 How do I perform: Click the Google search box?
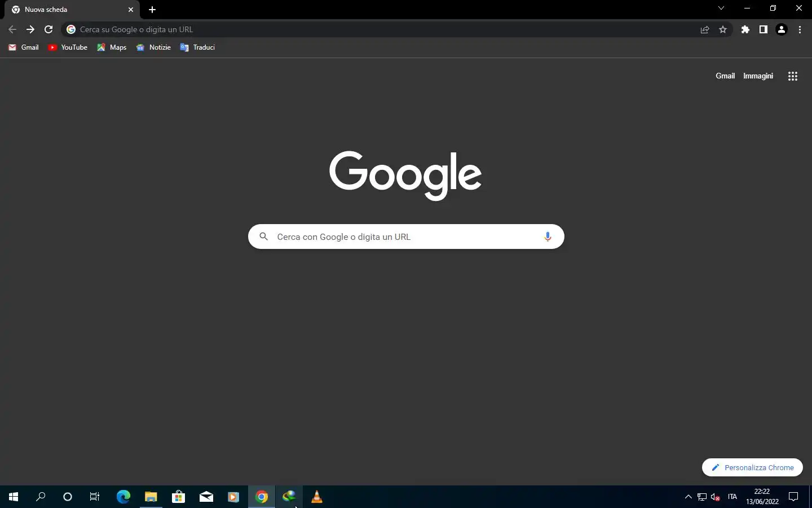pyautogui.click(x=406, y=237)
